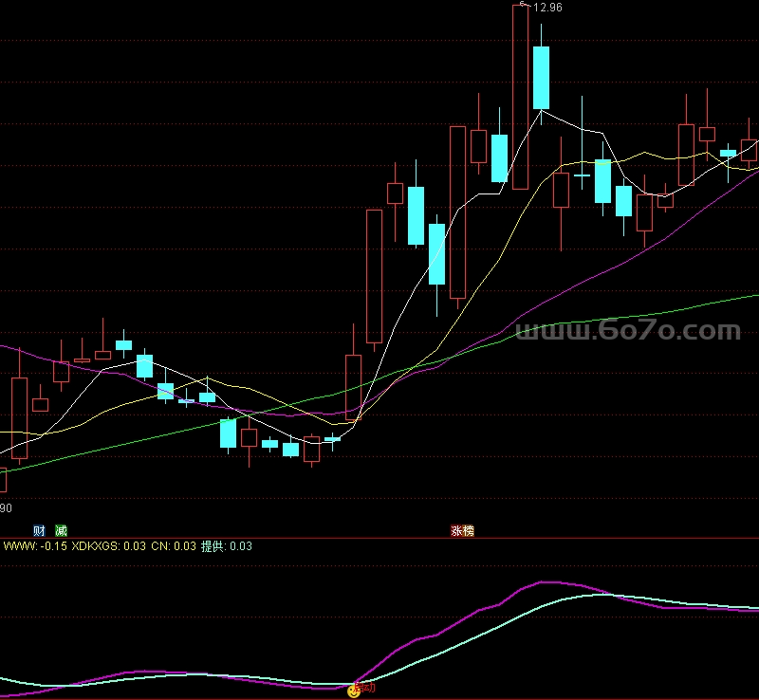Click the www.6o7o.com watermark text
This screenshot has height=700, width=759.
(x=628, y=330)
